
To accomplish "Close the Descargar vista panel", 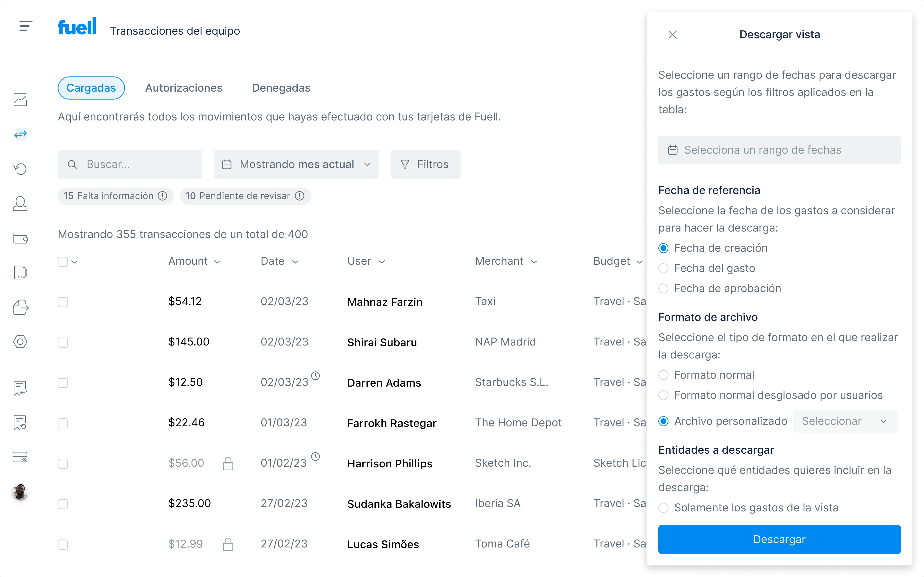I will [672, 35].
